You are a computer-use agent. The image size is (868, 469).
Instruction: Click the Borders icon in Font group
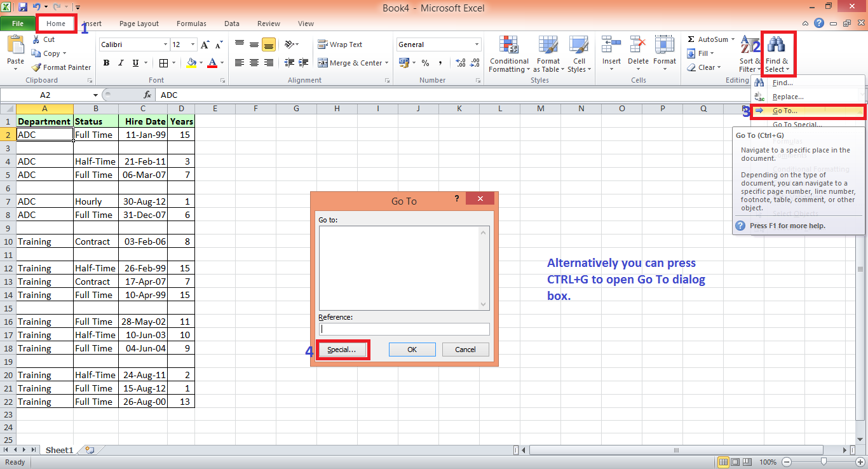[163, 63]
